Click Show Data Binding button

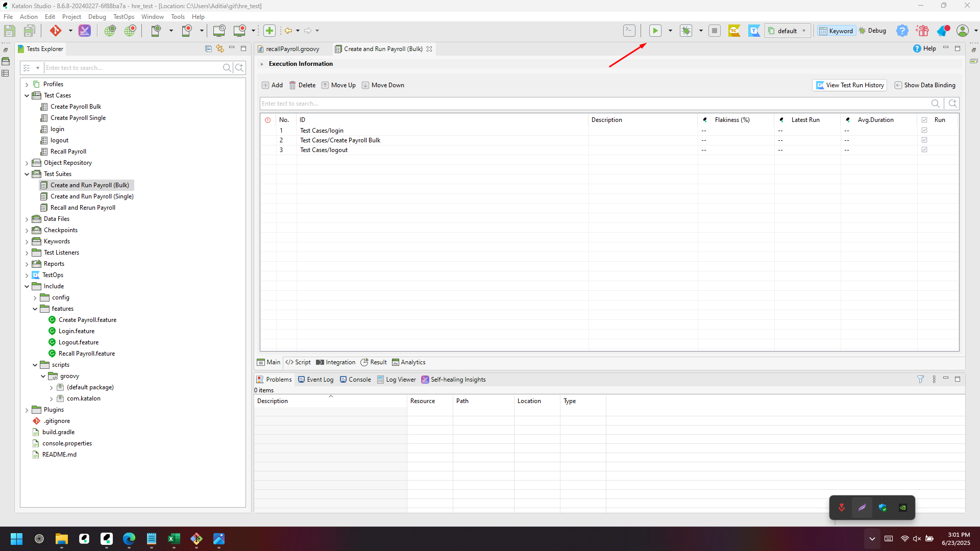(x=925, y=85)
